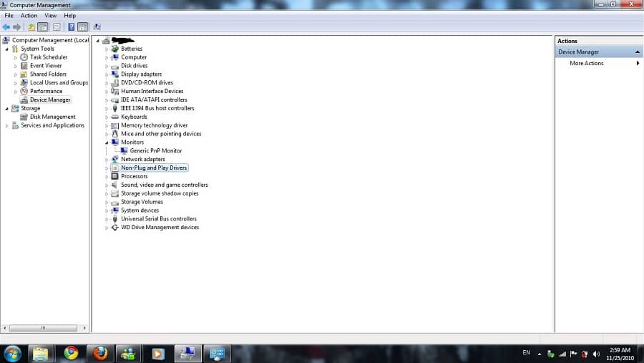Click the Scan for hardware changes icon
This screenshot has width=644, height=363.
pos(97,27)
